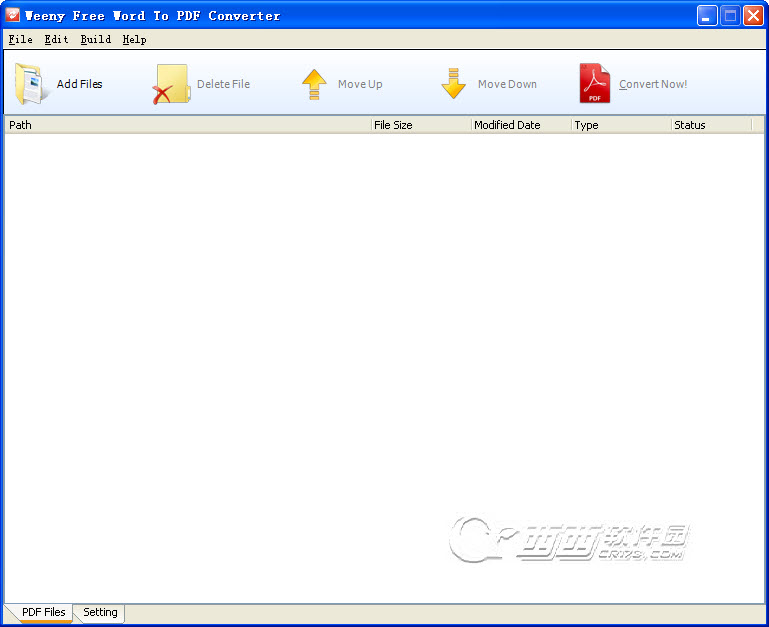Open the Edit menu
The height and width of the screenshot is (627, 769).
coord(56,39)
